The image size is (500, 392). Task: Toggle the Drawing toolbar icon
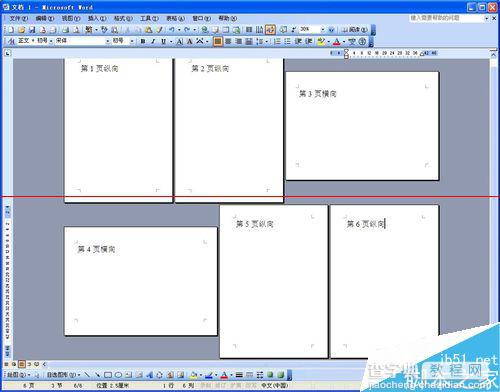pos(270,30)
